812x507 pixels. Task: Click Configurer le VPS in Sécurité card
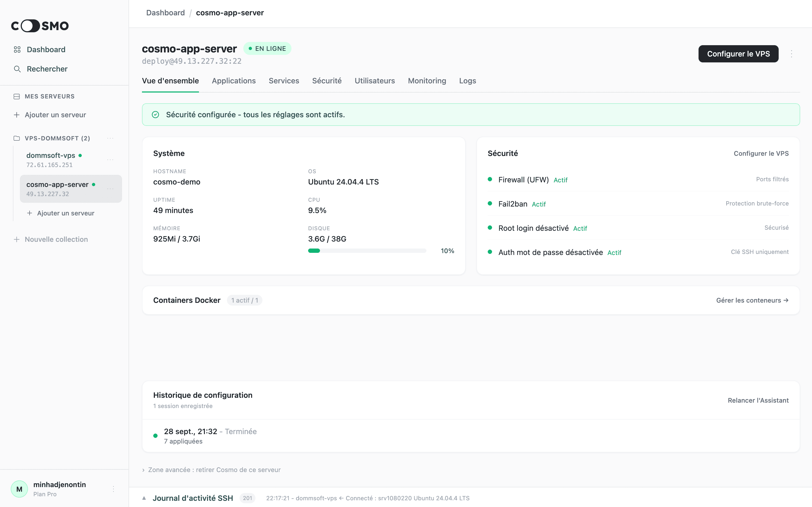click(x=761, y=154)
